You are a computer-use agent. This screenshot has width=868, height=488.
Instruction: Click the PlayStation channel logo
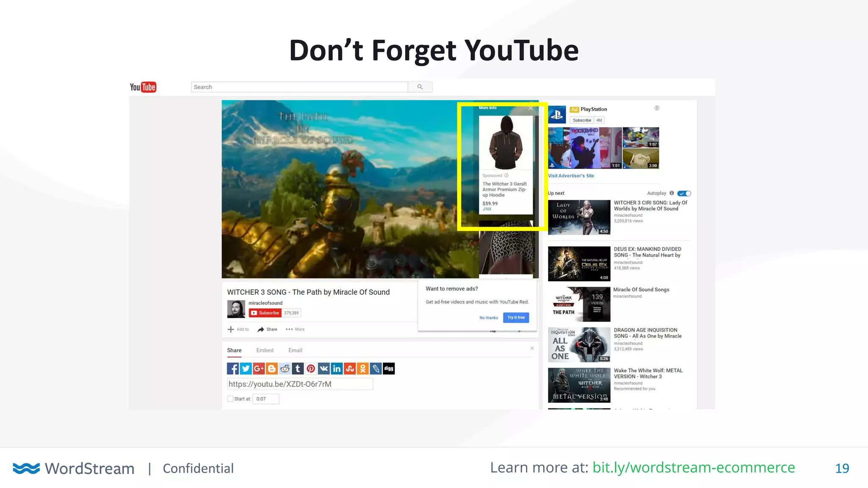(x=557, y=114)
